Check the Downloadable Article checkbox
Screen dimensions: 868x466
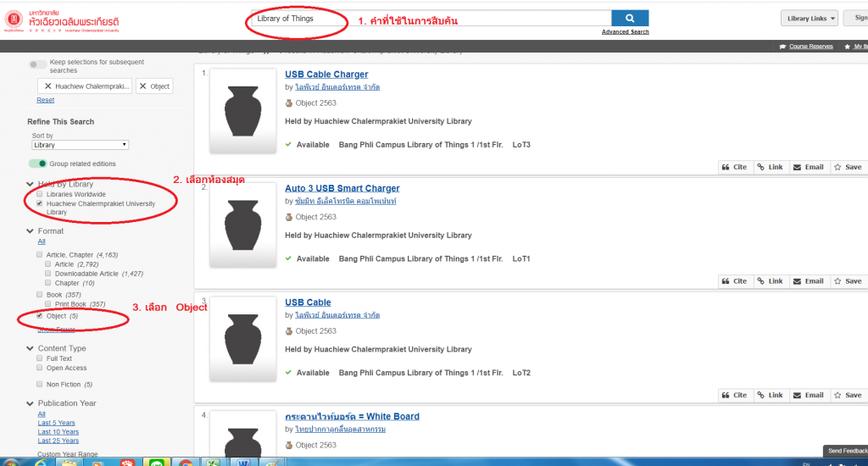[48, 274]
